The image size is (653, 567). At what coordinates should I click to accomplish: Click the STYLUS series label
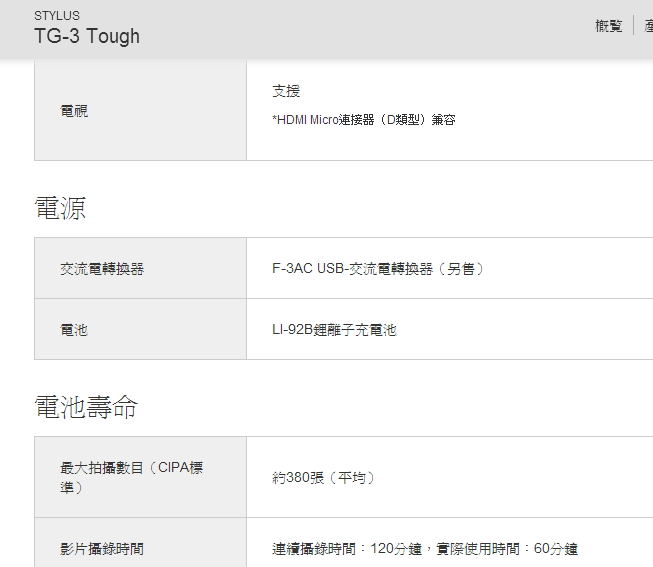pos(57,16)
